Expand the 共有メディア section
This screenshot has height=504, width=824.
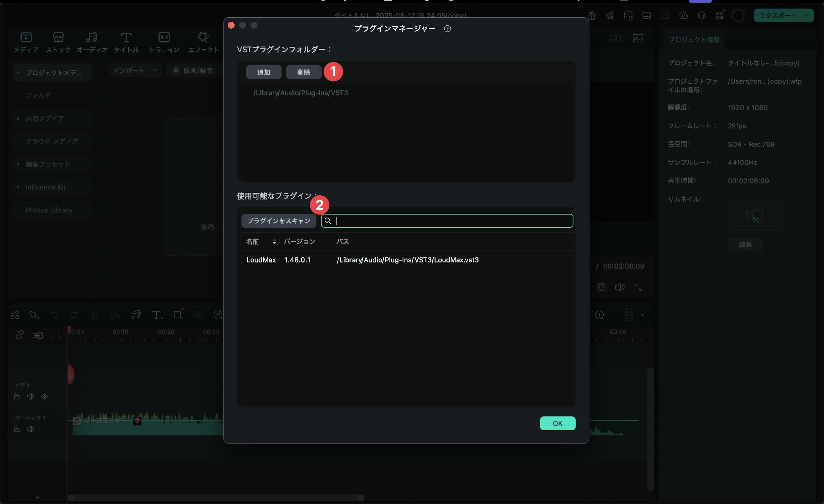click(x=18, y=118)
